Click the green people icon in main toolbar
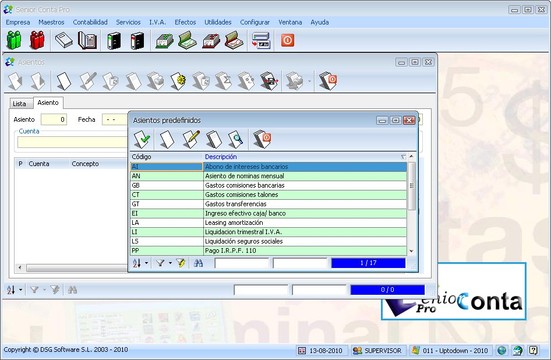 [x=14, y=40]
